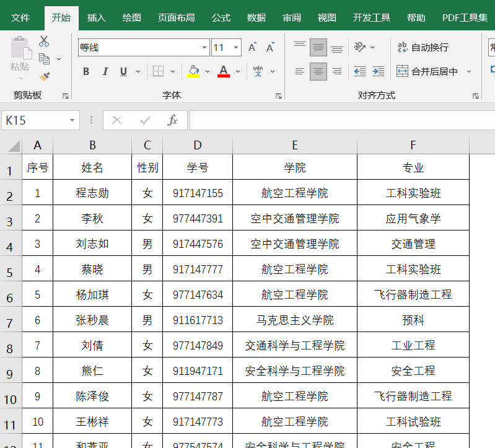Image resolution: width=495 pixels, height=448 pixels.
Task: Select Middle Align icon
Action: (318, 47)
